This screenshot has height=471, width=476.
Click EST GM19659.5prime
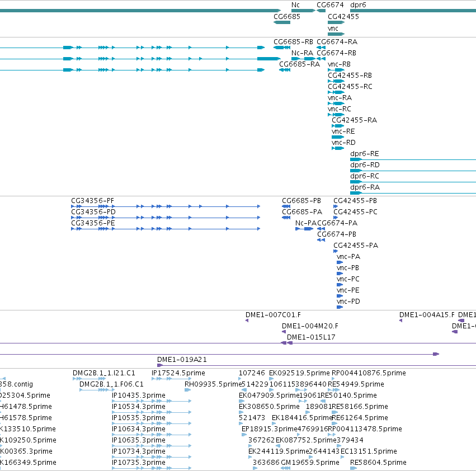point(310,463)
